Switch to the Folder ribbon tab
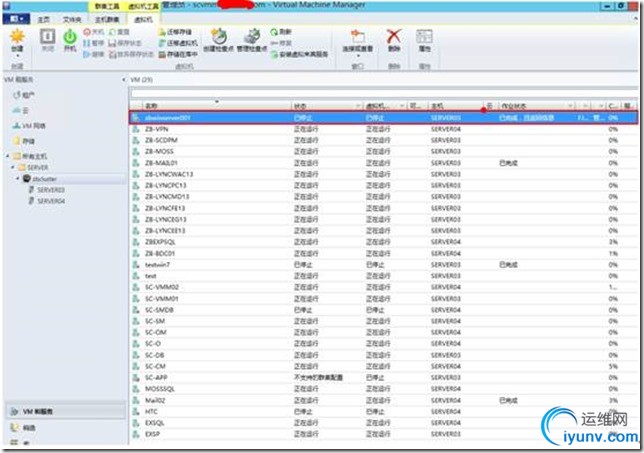Screen dimensions: 644x453 [72, 19]
